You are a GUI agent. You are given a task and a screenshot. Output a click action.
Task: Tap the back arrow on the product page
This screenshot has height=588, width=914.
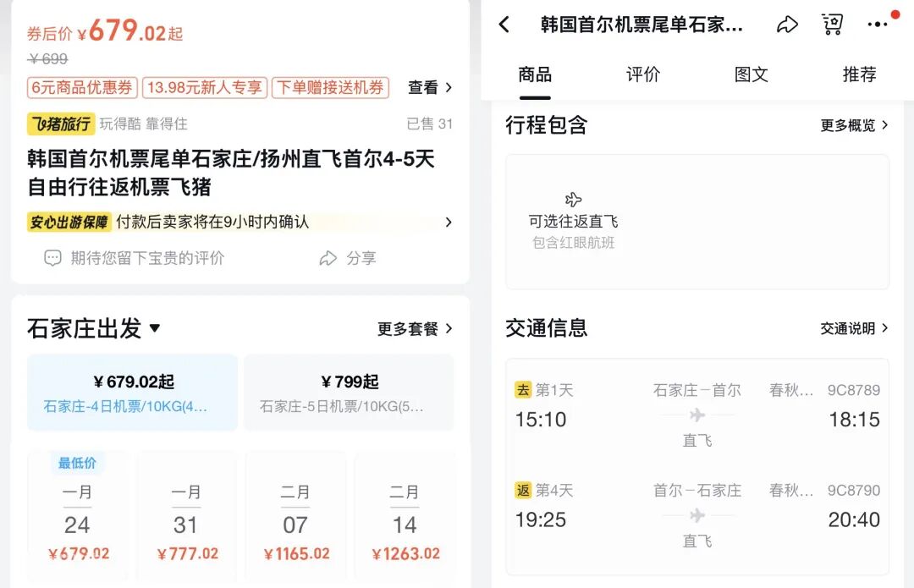505,25
